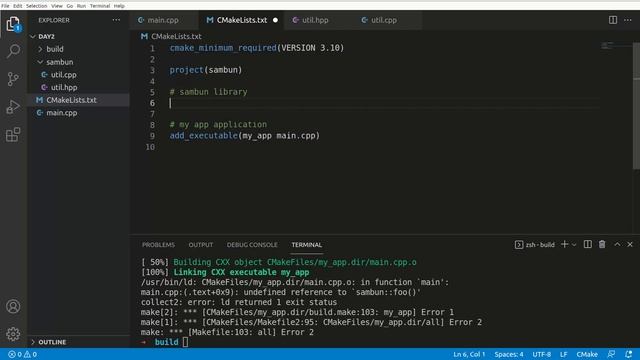Switch to the util.cpp editor tab
This screenshot has width=640, height=360.
pyautogui.click(x=384, y=20)
